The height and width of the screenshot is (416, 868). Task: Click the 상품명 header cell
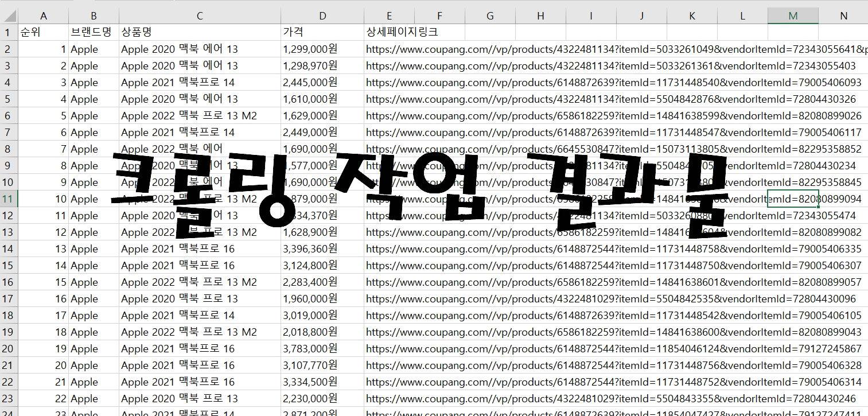[200, 32]
